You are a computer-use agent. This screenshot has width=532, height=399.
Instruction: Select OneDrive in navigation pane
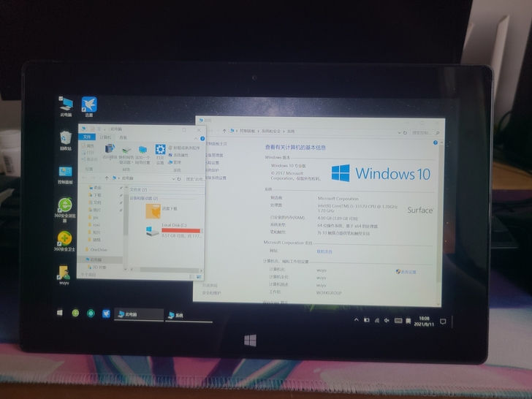click(96, 250)
